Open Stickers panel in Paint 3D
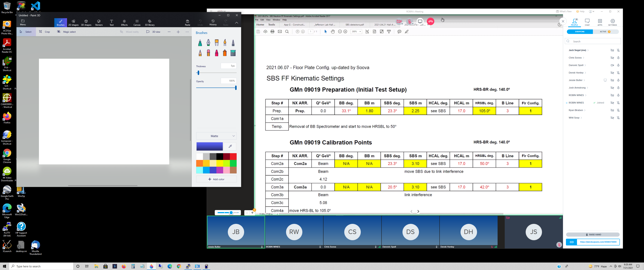The height and width of the screenshot is (270, 644). [x=99, y=22]
